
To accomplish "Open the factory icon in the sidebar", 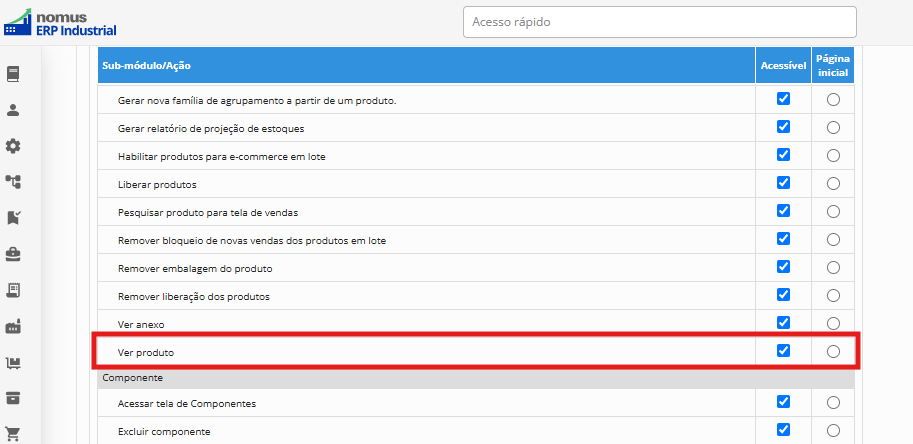I will pyautogui.click(x=13, y=327).
